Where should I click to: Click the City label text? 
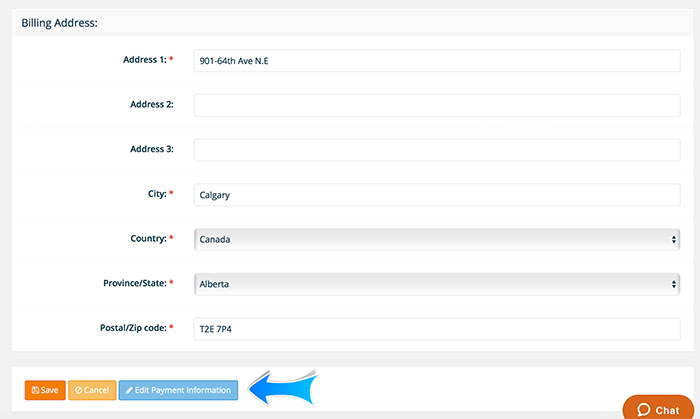[157, 194]
